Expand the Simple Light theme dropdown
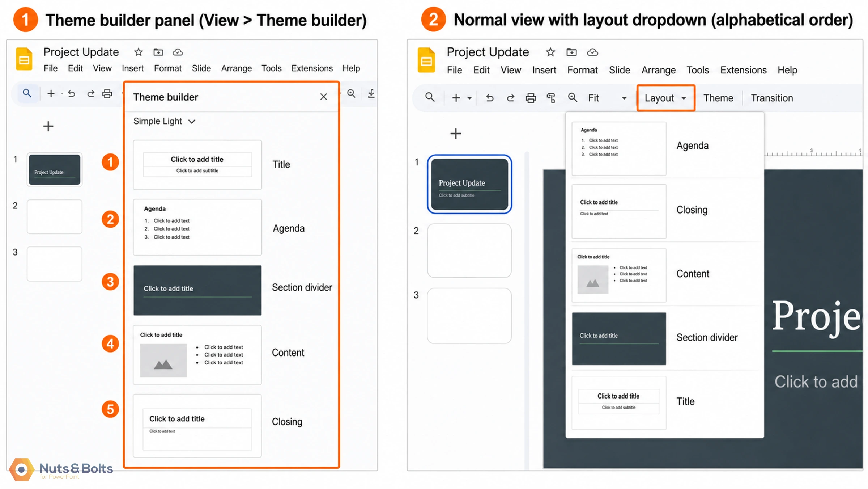 (165, 121)
